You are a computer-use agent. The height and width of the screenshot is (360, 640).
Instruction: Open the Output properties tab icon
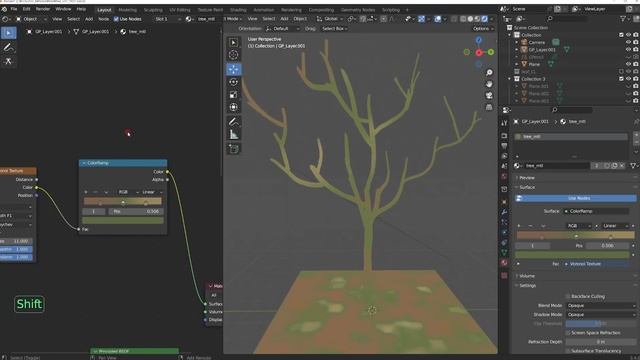[x=504, y=146]
